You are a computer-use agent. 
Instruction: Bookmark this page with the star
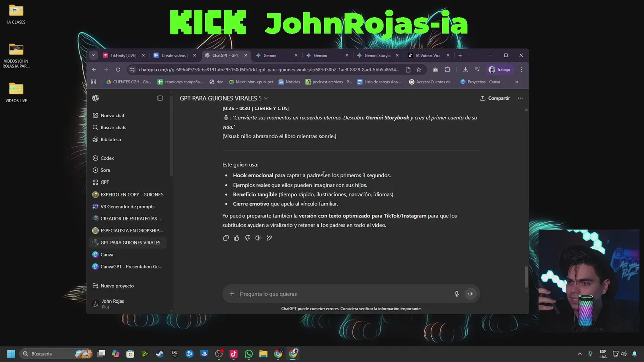pos(419,70)
